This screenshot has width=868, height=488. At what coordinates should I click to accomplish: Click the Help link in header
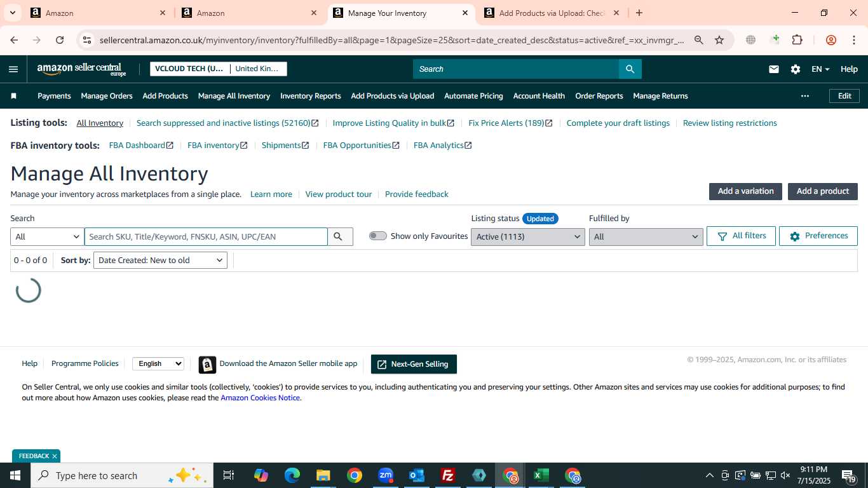point(849,69)
